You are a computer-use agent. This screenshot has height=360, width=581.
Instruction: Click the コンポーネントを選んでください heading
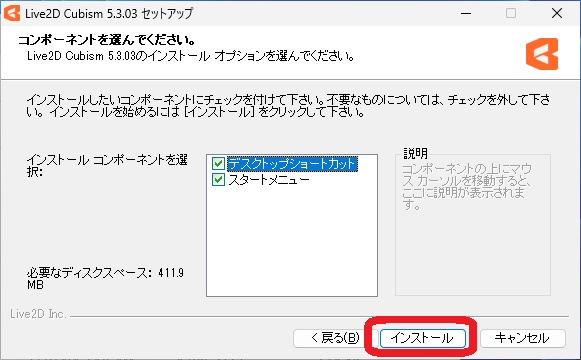click(106, 40)
